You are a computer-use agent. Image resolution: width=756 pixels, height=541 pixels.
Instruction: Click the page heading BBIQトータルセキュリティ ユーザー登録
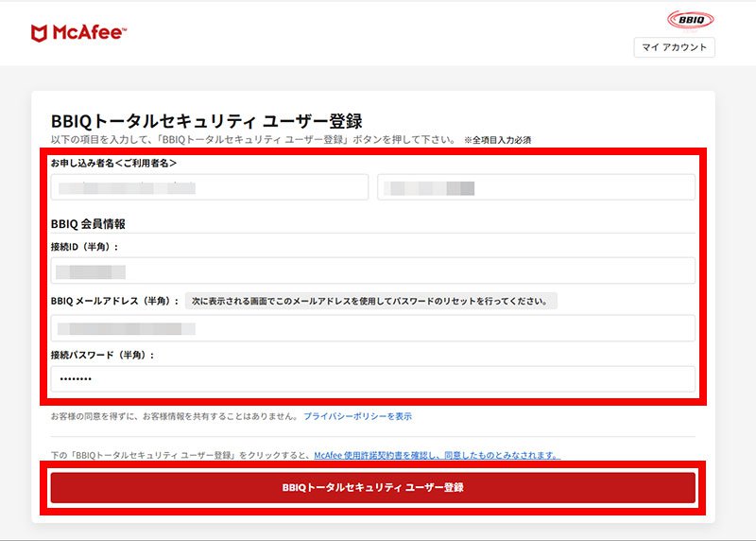tap(206, 121)
